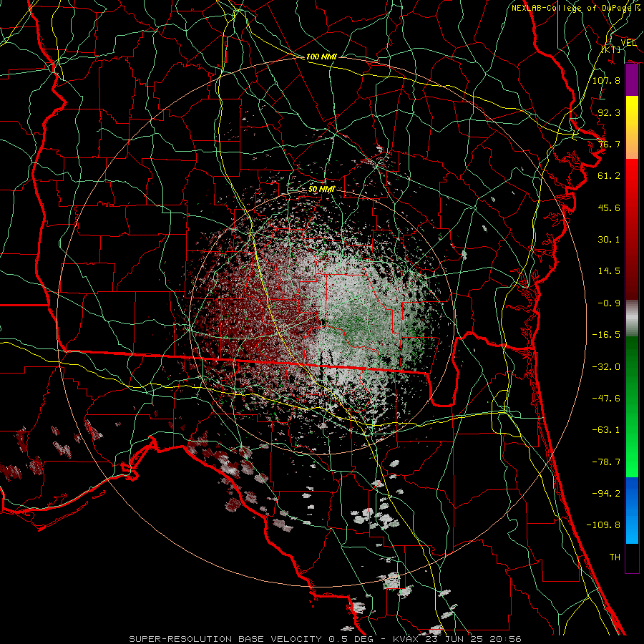Screen dimensions: 644x644
Task: Click the purple segment of the color bar
Action: [632, 80]
